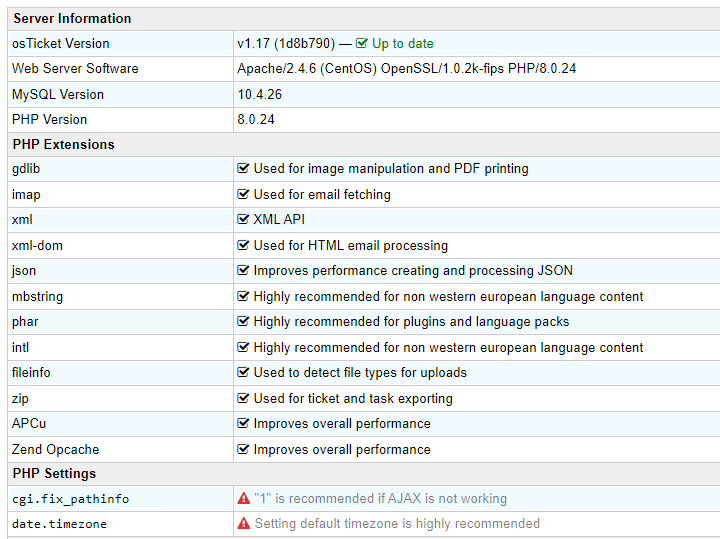Screen dimensions: 720x539
Task: Click the check icon in the xml-dom row
Action: click(243, 245)
